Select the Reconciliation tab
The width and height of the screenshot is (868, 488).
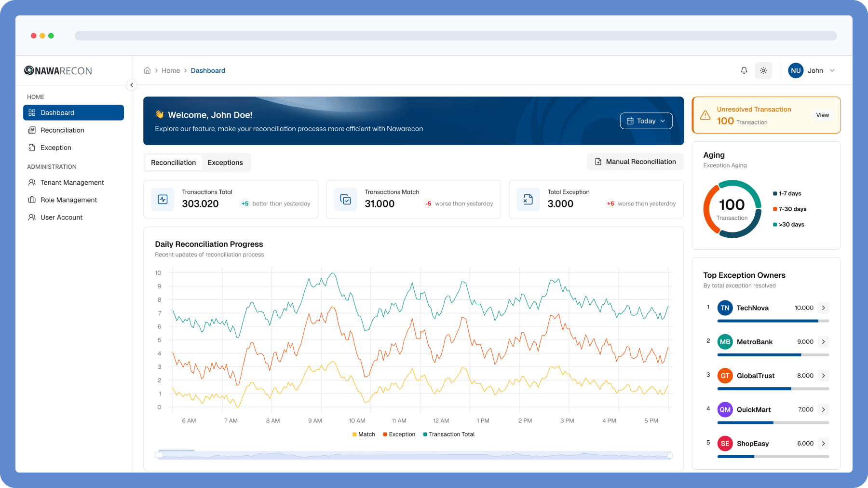point(173,163)
